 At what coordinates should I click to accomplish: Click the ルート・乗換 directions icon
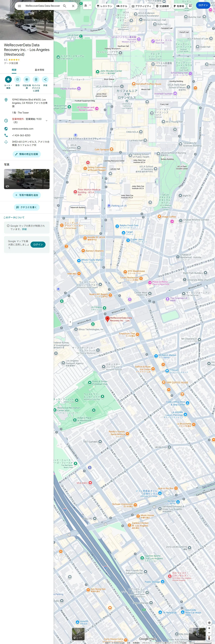pos(8,80)
